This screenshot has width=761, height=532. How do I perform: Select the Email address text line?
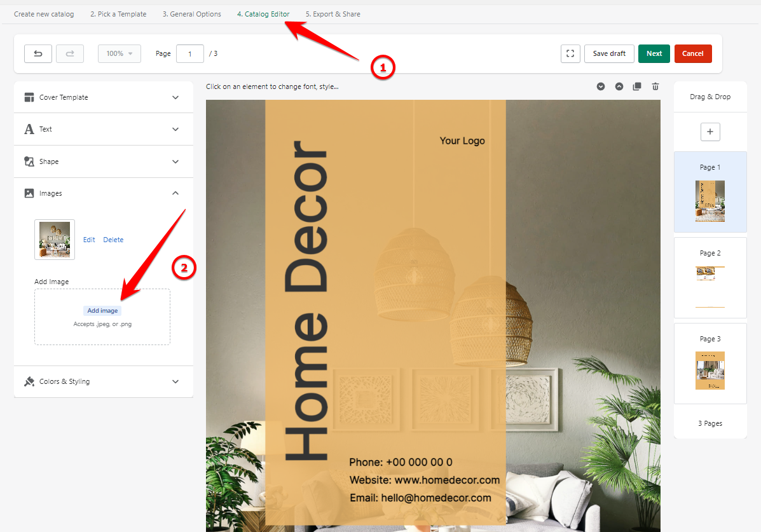[420, 498]
